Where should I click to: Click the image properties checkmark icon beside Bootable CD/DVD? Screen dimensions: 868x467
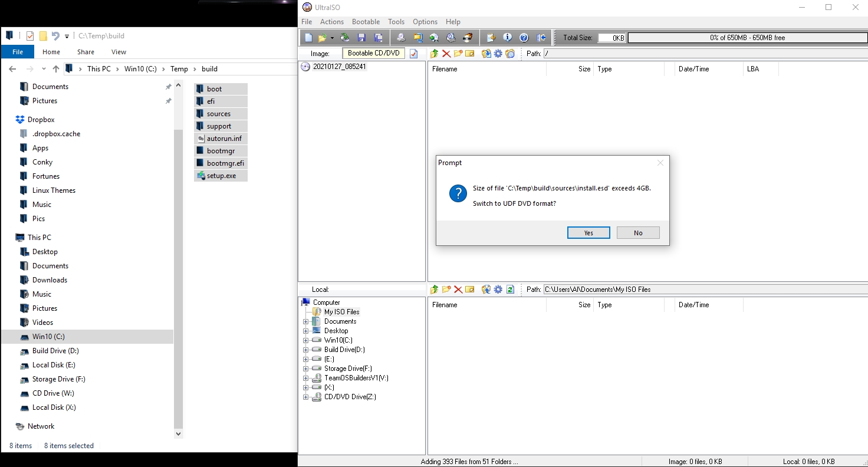414,54
